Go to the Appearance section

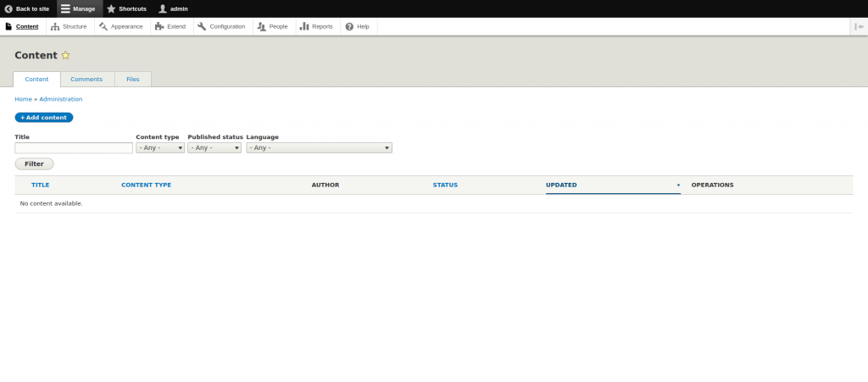[120, 26]
